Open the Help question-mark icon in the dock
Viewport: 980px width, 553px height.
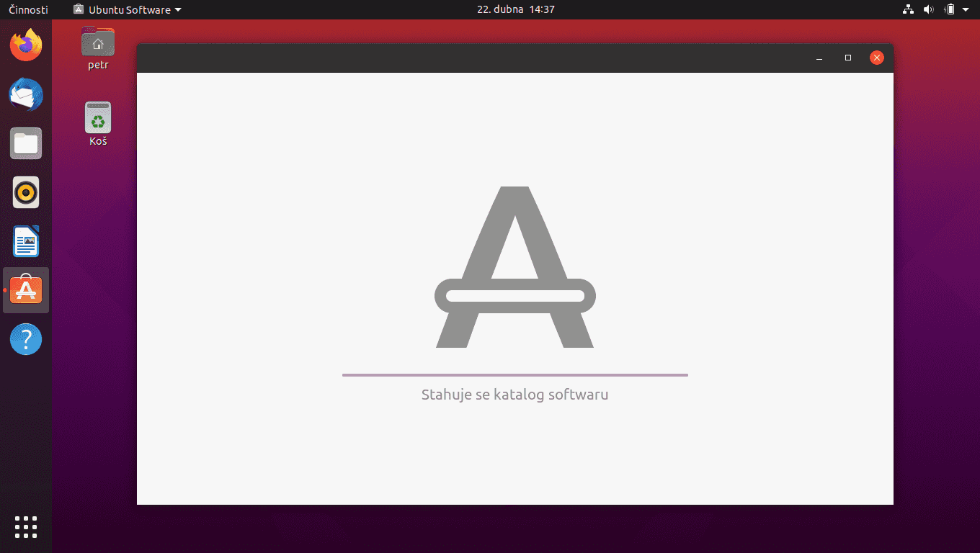(x=26, y=339)
